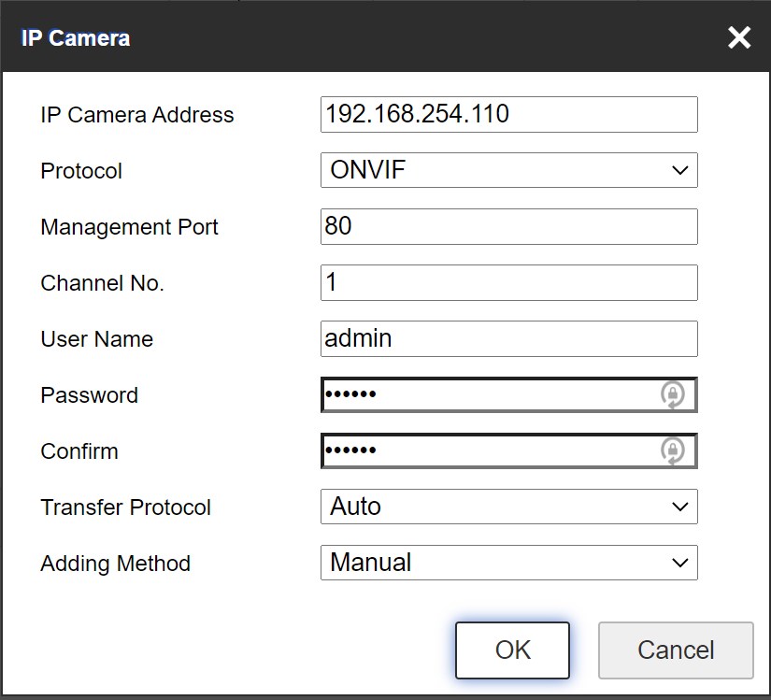
Task: Click the User Name field containing admin
Action: pos(508,339)
